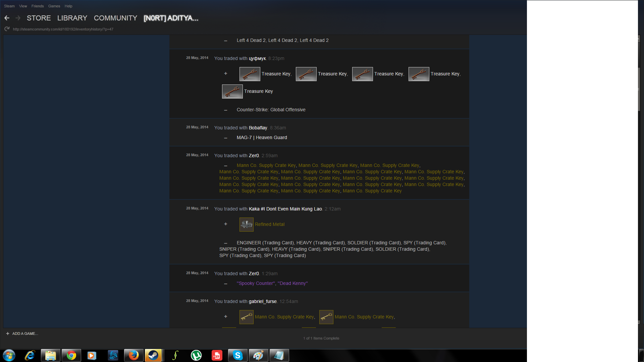
Task: Click the Skype taskbar icon
Action: 237,355
